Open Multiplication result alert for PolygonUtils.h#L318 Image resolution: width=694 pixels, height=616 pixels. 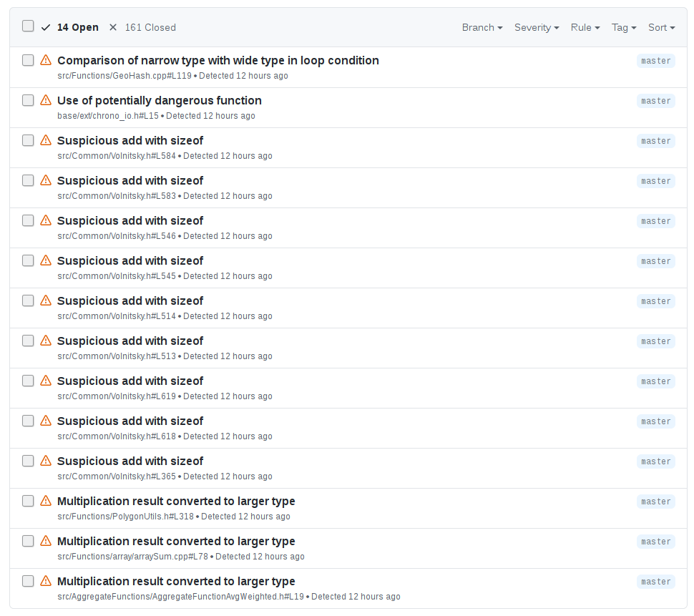point(176,502)
